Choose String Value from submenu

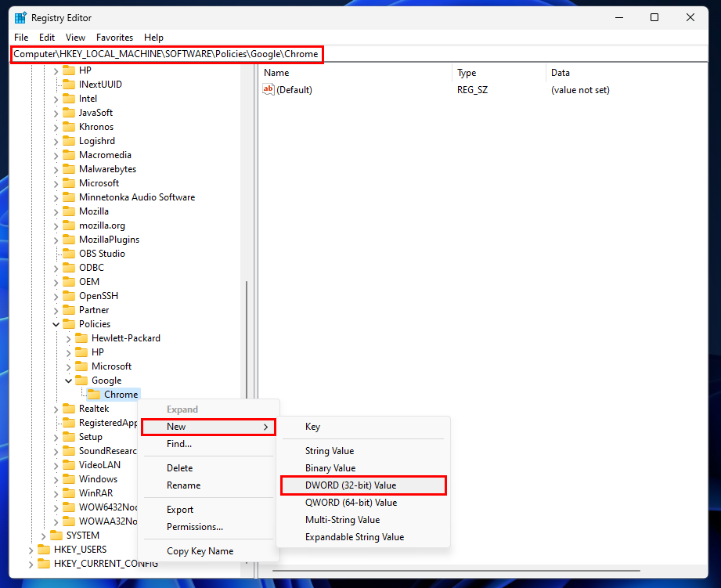pos(363,450)
